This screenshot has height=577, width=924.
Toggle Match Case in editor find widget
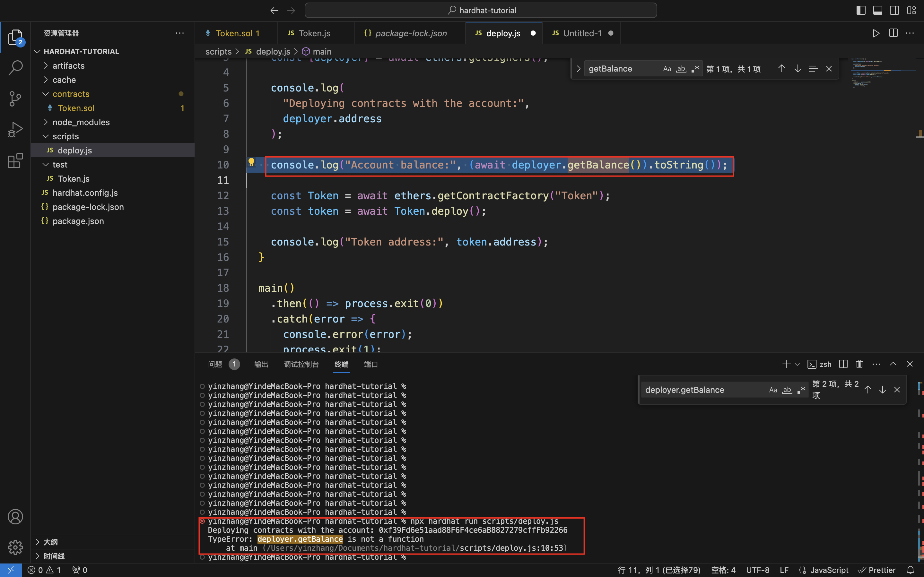pyautogui.click(x=667, y=69)
